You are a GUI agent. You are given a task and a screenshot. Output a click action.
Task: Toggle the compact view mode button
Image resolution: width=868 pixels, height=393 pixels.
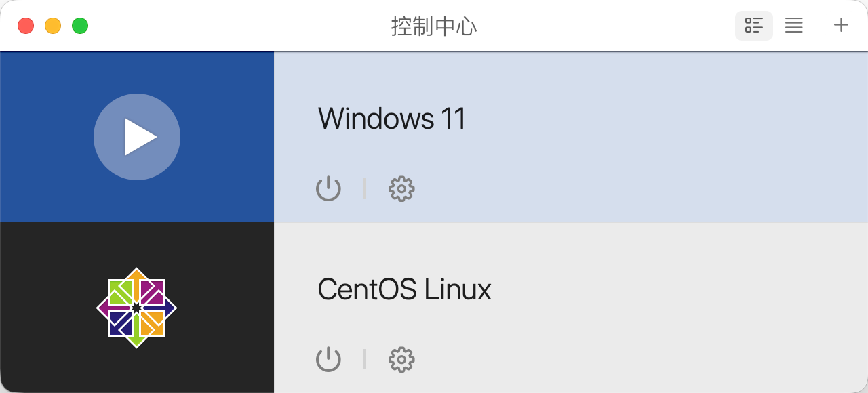pos(793,25)
